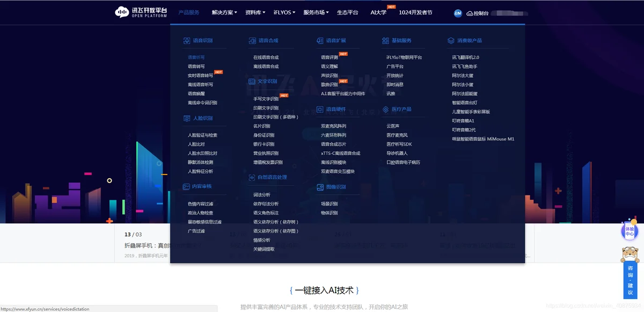
Task: Open the 1024开发者节 nav item
Action: pyautogui.click(x=415, y=12)
